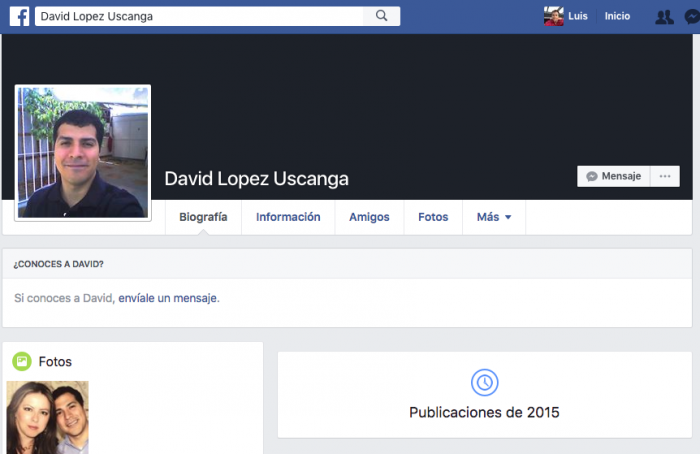Click the ¿CONOCES A DAVID? heading
Screen dimensions: 700x454
(58, 264)
